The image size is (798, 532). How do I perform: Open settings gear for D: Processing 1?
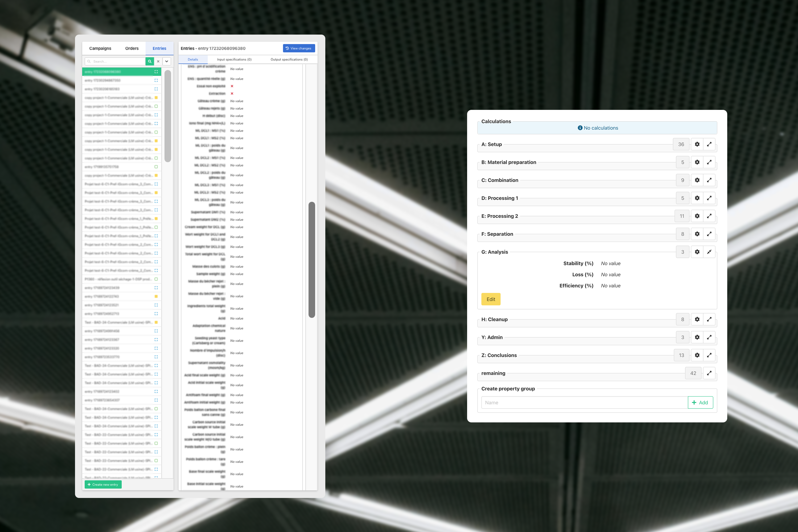pos(697,198)
